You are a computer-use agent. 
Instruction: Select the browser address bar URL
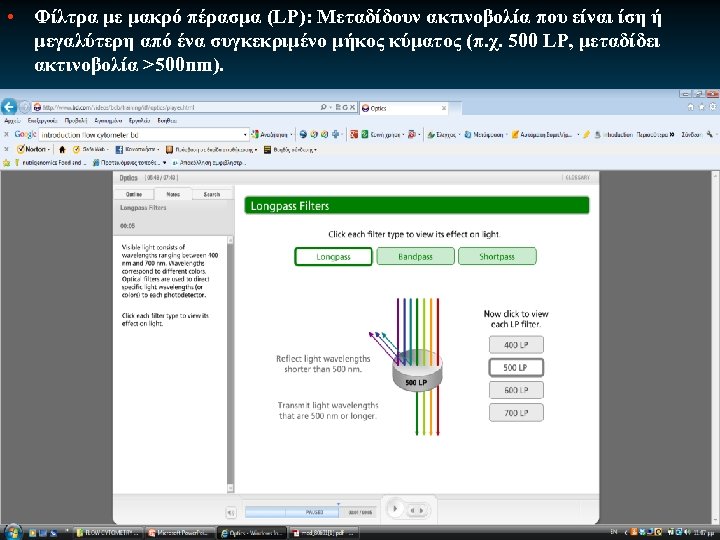[x=118, y=107]
